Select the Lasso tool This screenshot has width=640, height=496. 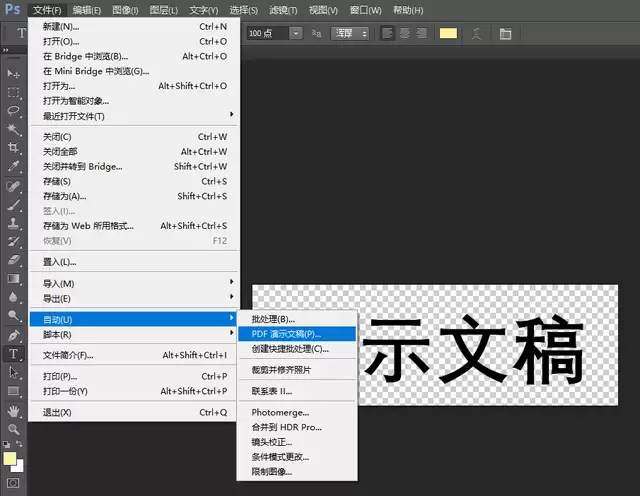tap(14, 111)
